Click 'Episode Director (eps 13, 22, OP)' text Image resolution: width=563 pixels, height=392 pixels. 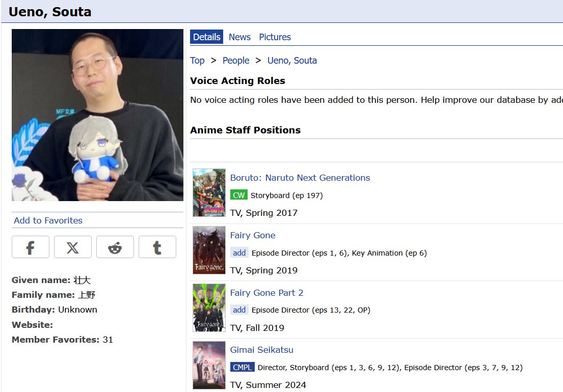pos(311,310)
